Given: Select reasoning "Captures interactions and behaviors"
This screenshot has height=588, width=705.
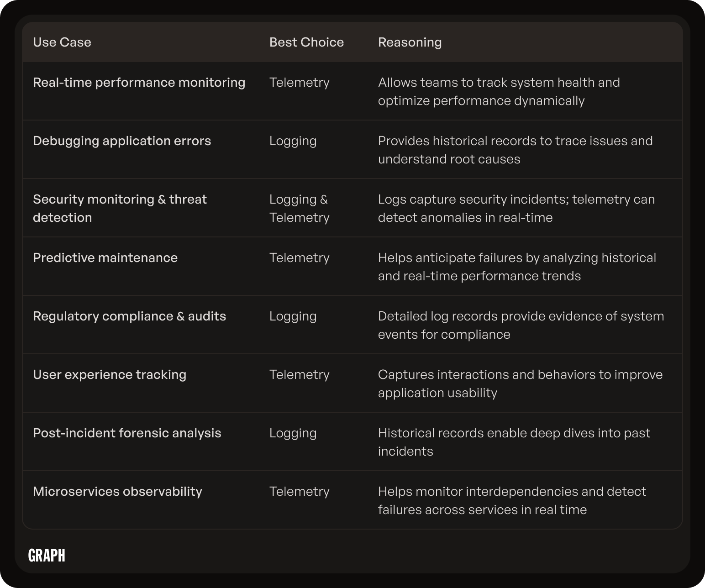Looking at the screenshot, I should tap(520, 383).
